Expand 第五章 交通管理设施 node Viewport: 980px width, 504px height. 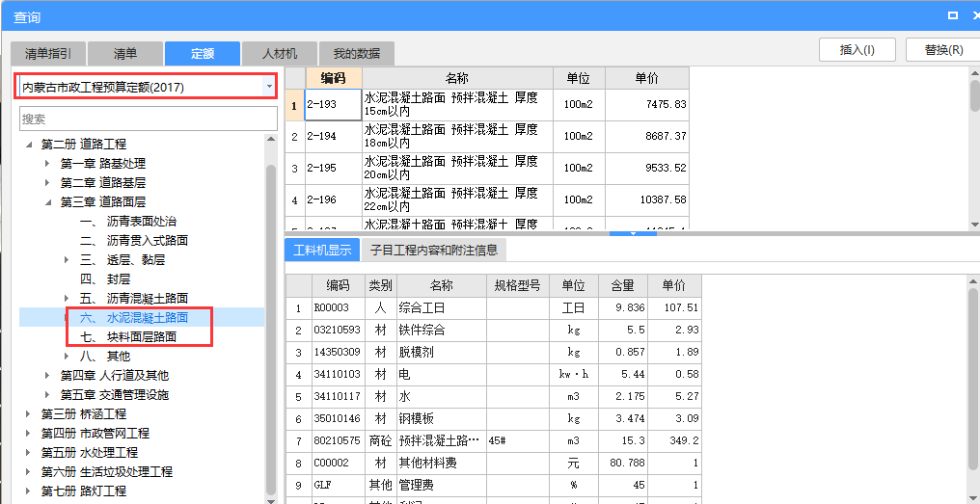tap(47, 395)
